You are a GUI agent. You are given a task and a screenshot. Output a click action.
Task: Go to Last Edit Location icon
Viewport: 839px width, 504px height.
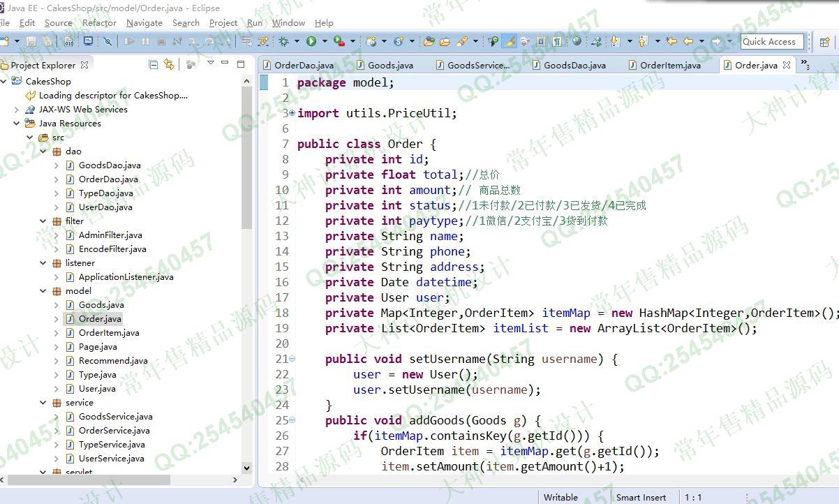(671, 42)
